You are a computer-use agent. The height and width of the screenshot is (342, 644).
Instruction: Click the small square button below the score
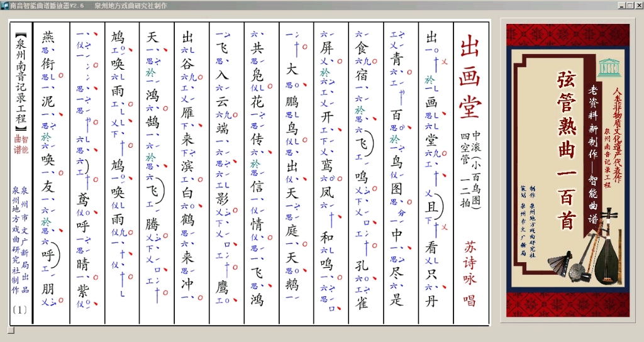tap(11, 330)
